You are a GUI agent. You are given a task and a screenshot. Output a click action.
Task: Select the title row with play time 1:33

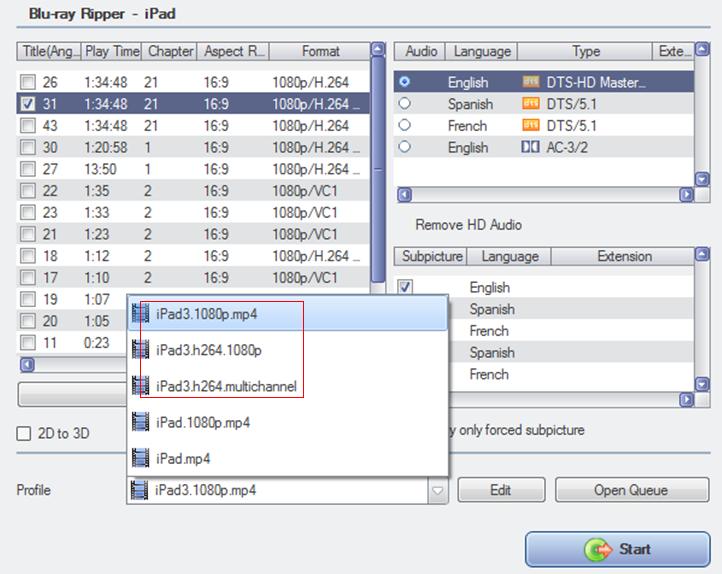[x=193, y=212]
